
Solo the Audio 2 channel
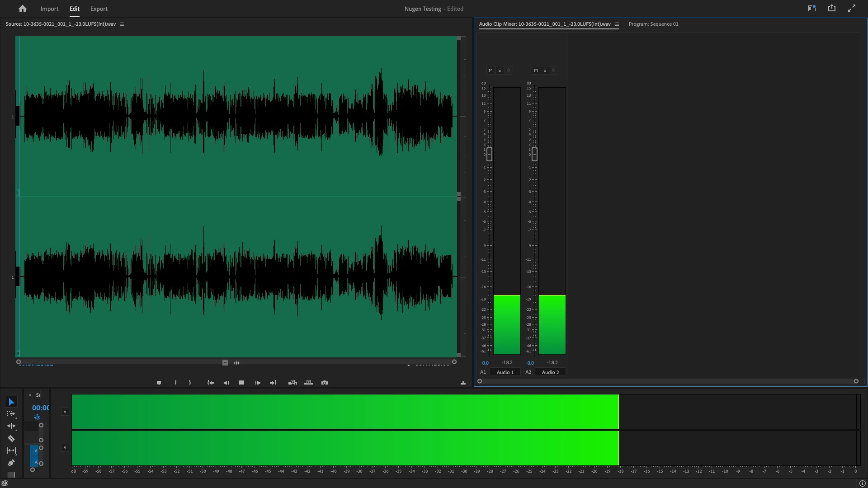pos(545,70)
